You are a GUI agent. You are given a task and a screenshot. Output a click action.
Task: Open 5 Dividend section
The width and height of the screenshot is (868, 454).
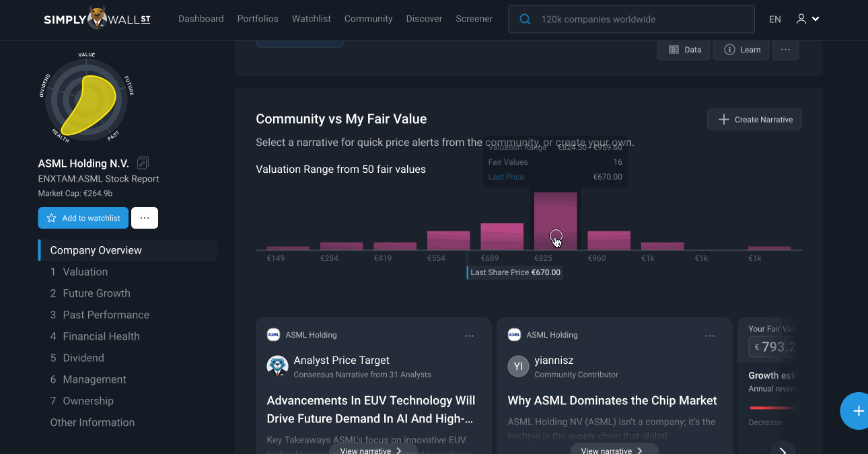click(x=77, y=358)
